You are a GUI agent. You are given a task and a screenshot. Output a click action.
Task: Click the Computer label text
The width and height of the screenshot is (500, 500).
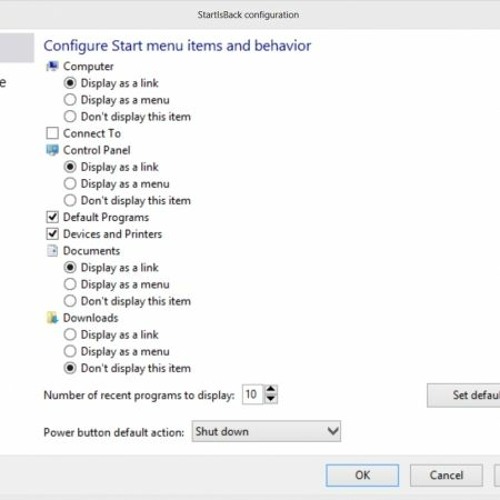pos(88,66)
